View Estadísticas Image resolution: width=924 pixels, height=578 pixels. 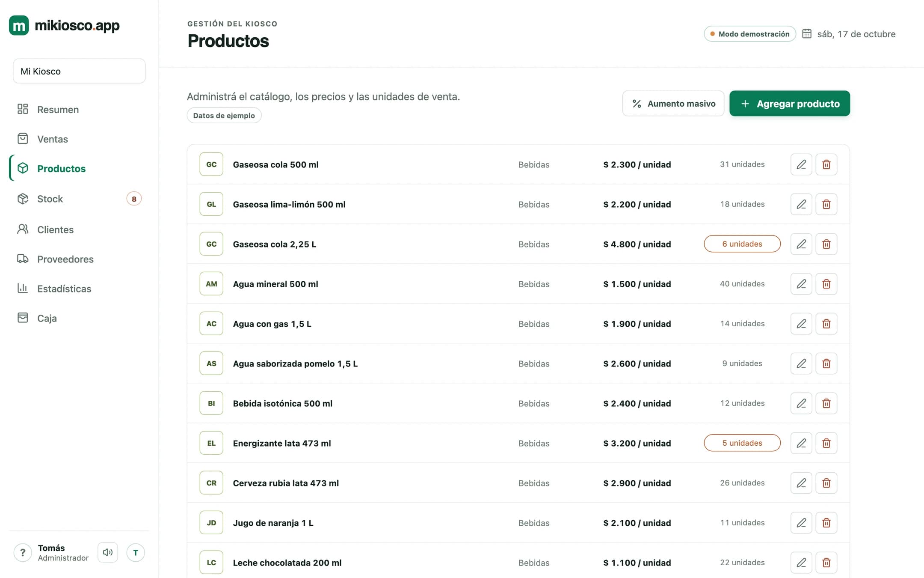(80, 289)
